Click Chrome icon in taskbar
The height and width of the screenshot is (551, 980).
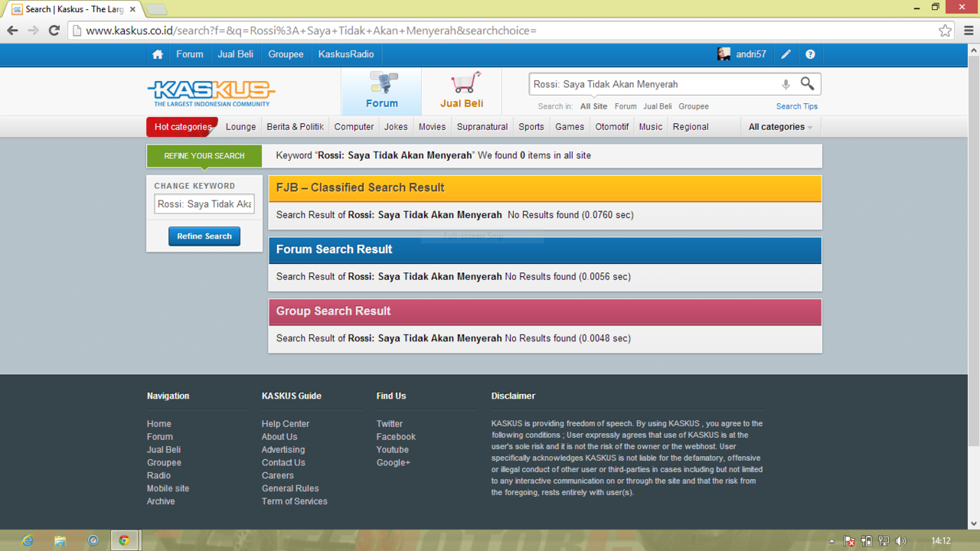pyautogui.click(x=123, y=540)
